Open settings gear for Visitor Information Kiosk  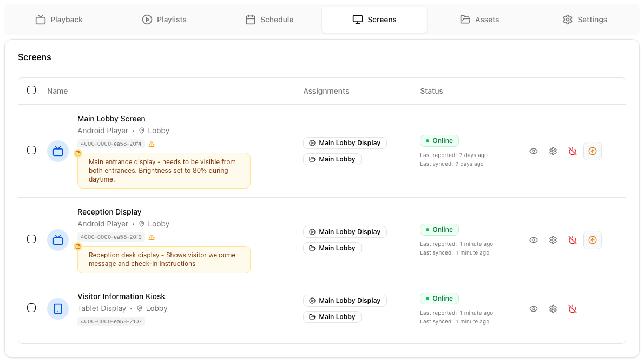pos(553,309)
